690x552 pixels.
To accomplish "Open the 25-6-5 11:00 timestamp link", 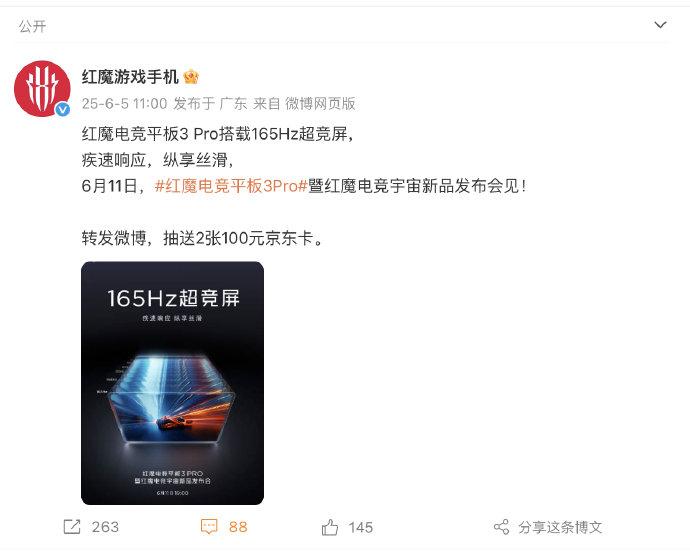I will pos(125,104).
